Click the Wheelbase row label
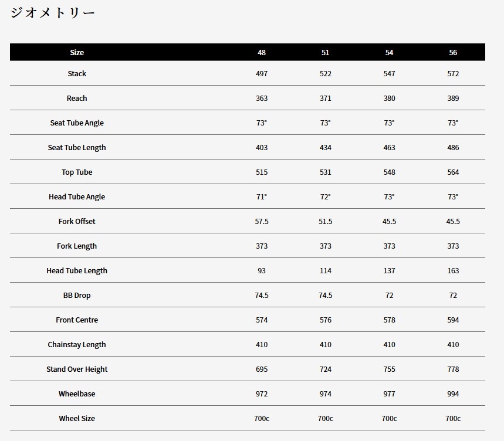 77,394
